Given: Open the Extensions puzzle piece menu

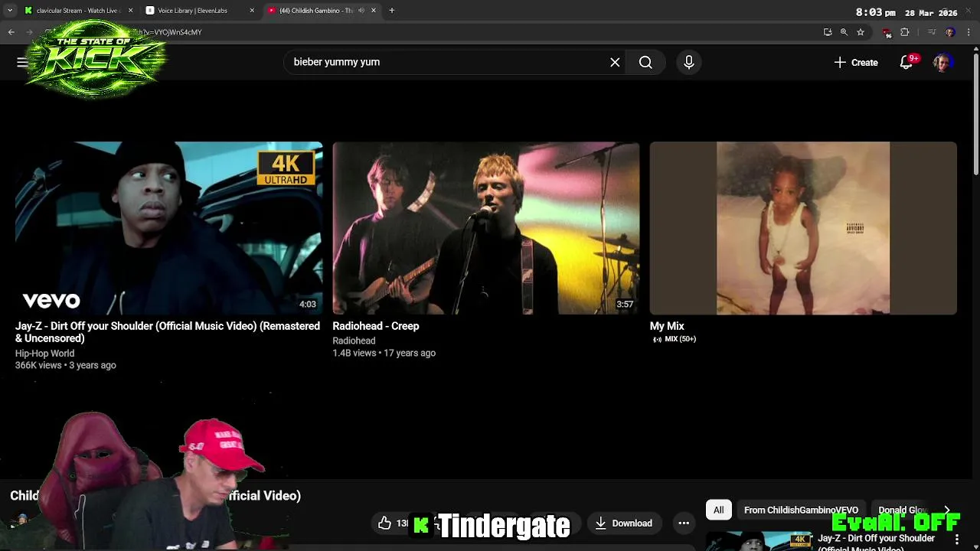Looking at the screenshot, I should tap(904, 32).
